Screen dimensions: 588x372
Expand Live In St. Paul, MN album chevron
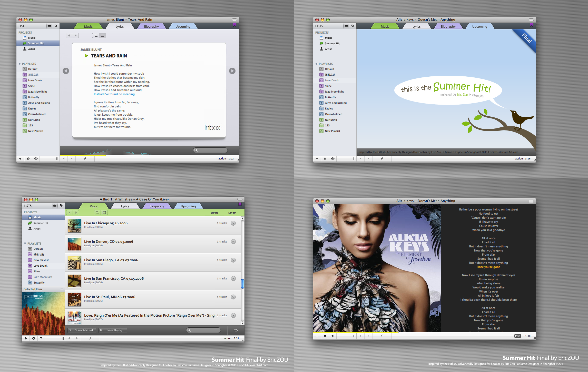(233, 297)
